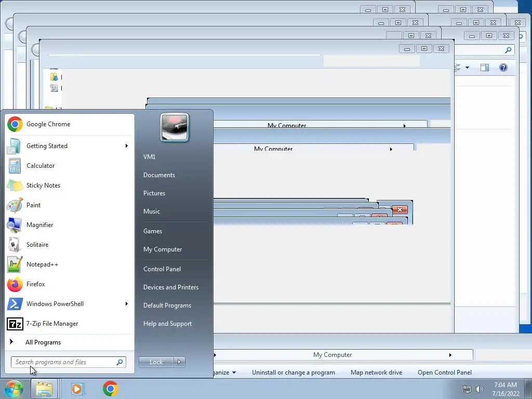Click the Lock button
532x399 pixels.
[156, 362]
